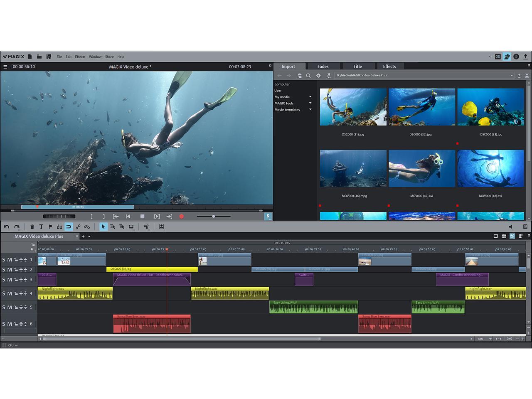The width and height of the screenshot is (532, 399).
Task: Click the highlighted edit-mode icon in the top right
Action: tap(507, 57)
